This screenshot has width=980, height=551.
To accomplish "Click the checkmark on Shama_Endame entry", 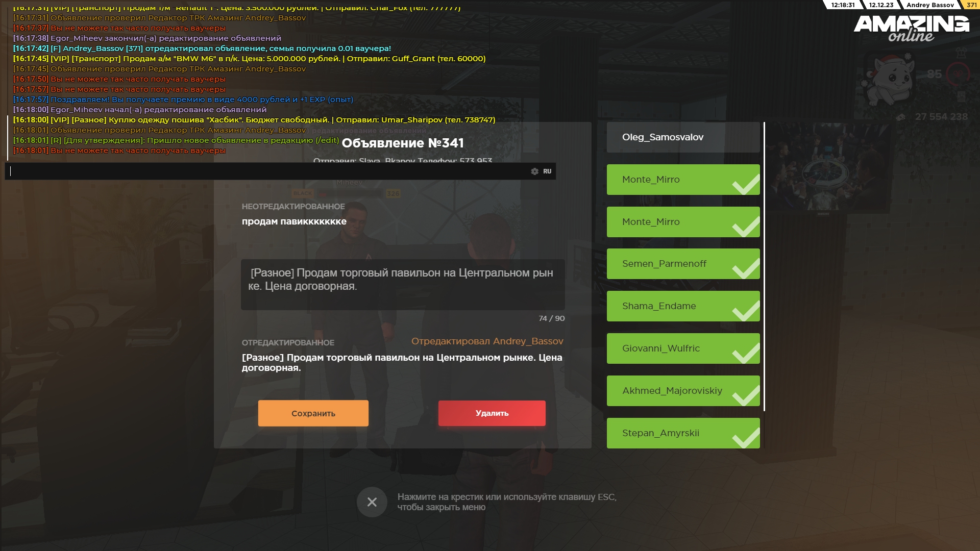I will 746,310.
